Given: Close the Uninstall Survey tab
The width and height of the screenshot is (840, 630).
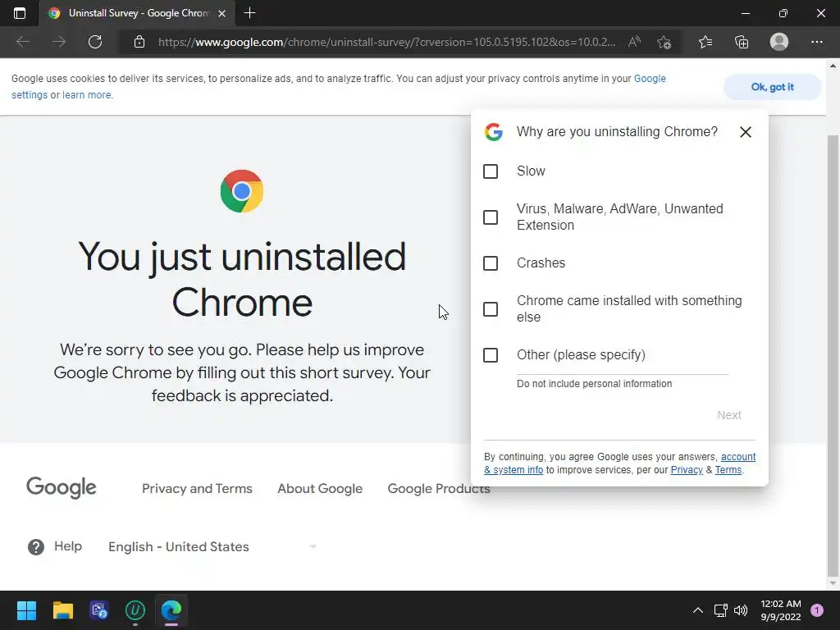Looking at the screenshot, I should point(221,13).
